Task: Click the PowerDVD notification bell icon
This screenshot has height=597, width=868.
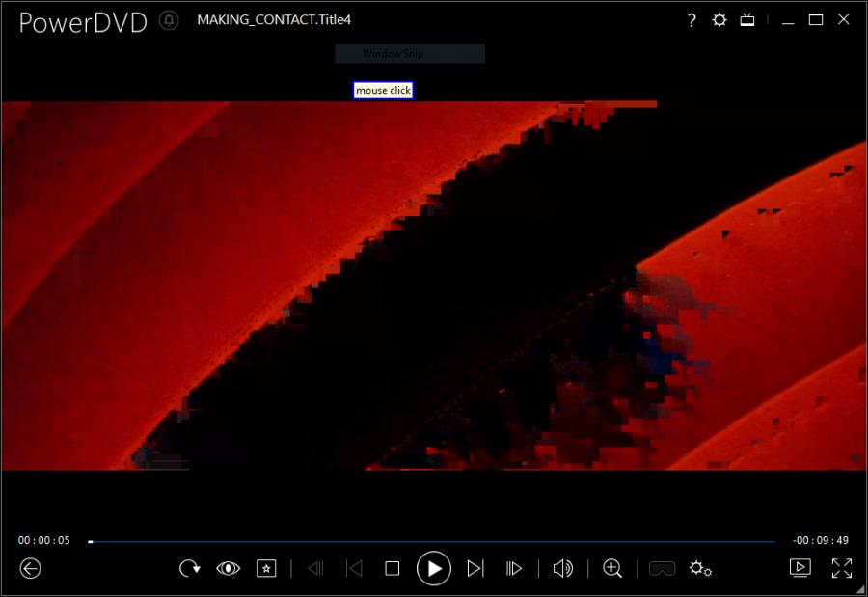Action: (x=169, y=21)
